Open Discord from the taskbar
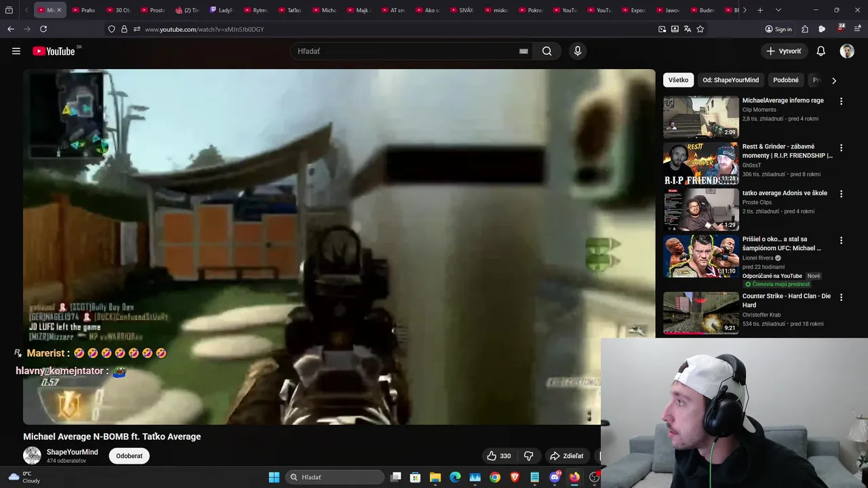868x488 pixels. (555, 477)
